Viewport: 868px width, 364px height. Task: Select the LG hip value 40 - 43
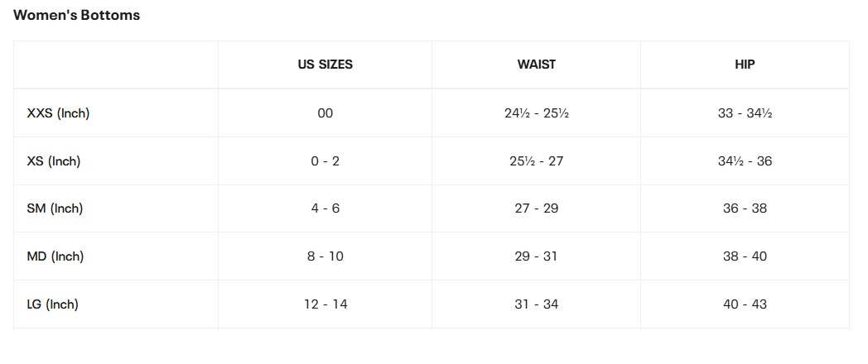(745, 304)
